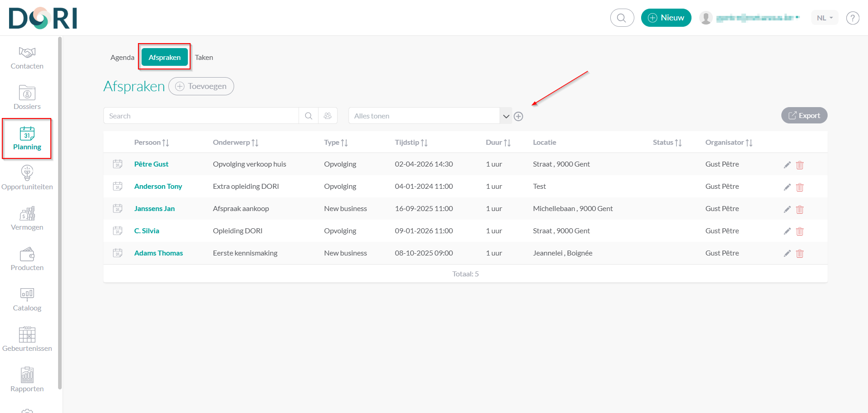Click the plus icon next to filter dropdown
868x413 pixels.
[518, 117]
